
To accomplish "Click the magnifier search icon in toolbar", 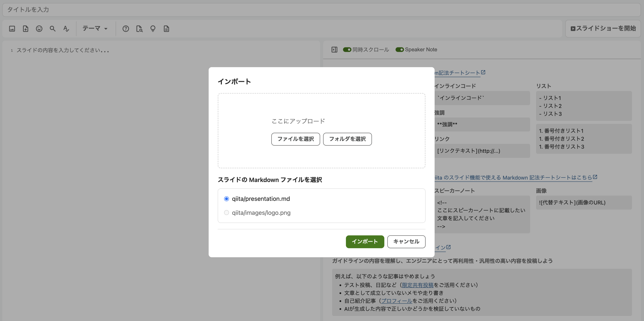I will [x=53, y=28].
